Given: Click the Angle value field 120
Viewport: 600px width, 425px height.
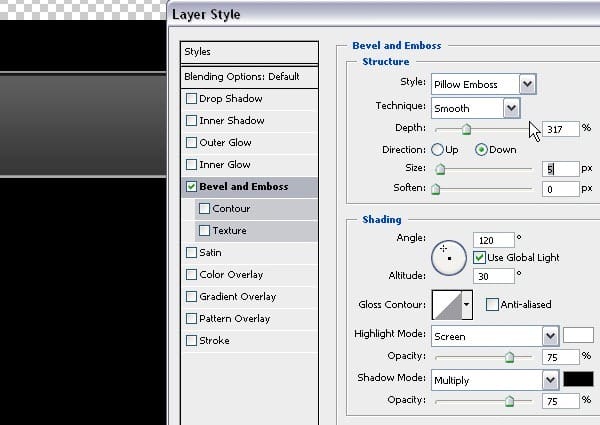Looking at the screenshot, I should tap(494, 240).
